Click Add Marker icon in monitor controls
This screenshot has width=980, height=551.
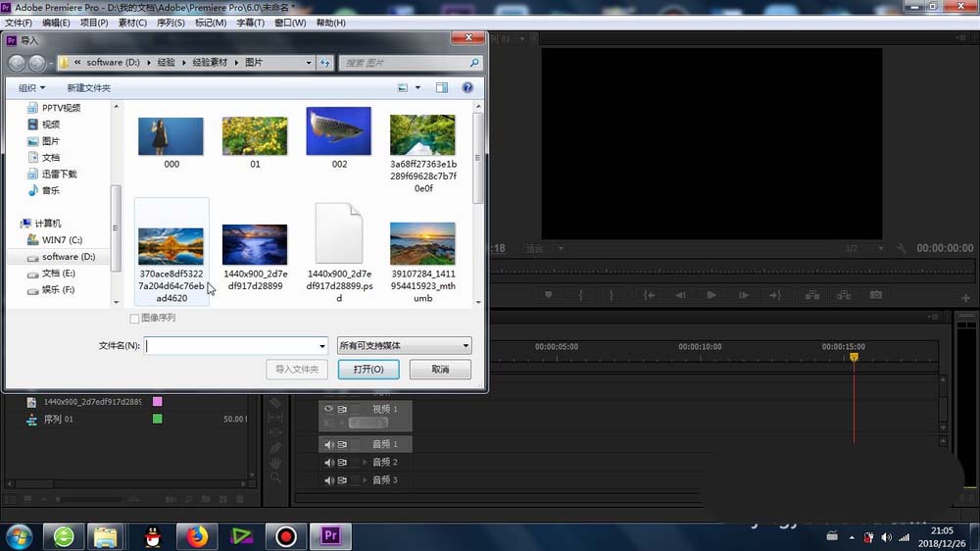548,294
